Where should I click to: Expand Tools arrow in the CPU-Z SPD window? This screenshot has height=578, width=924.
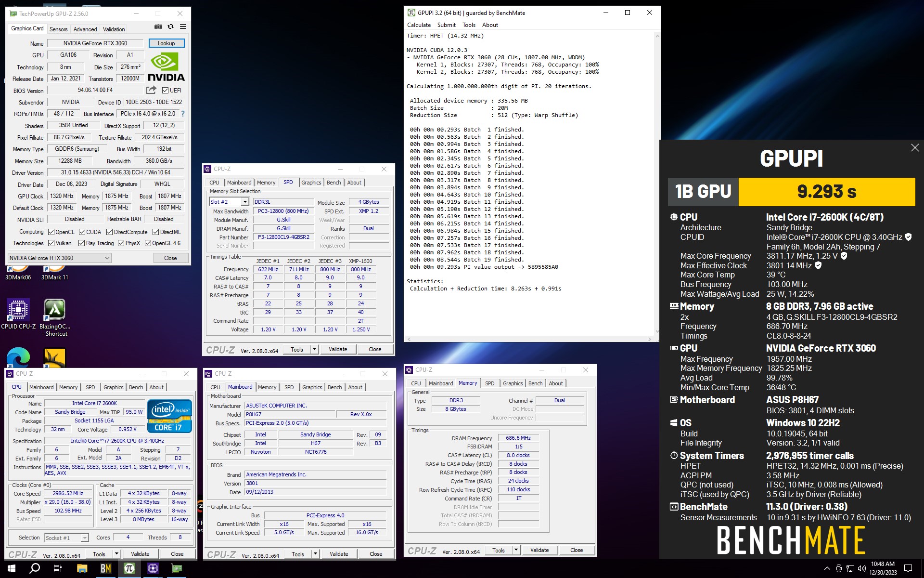[x=315, y=349]
